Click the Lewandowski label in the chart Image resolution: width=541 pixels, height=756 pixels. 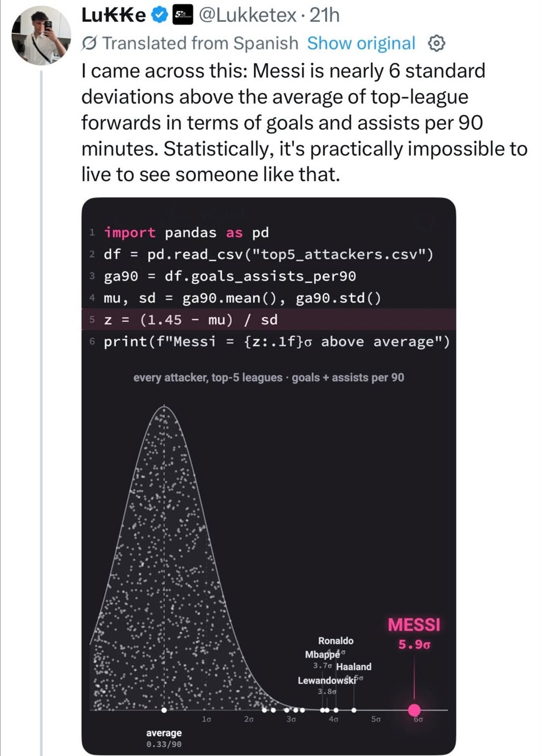coord(327,680)
